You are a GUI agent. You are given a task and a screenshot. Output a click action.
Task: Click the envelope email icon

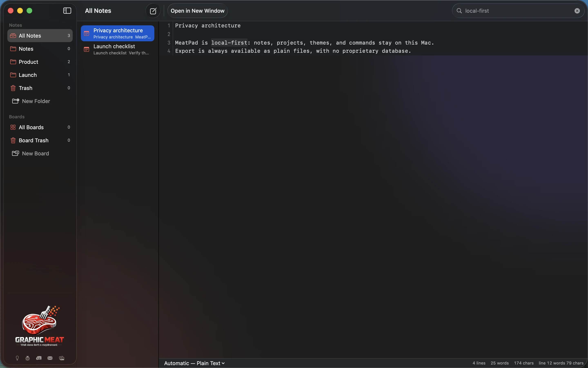click(50, 358)
